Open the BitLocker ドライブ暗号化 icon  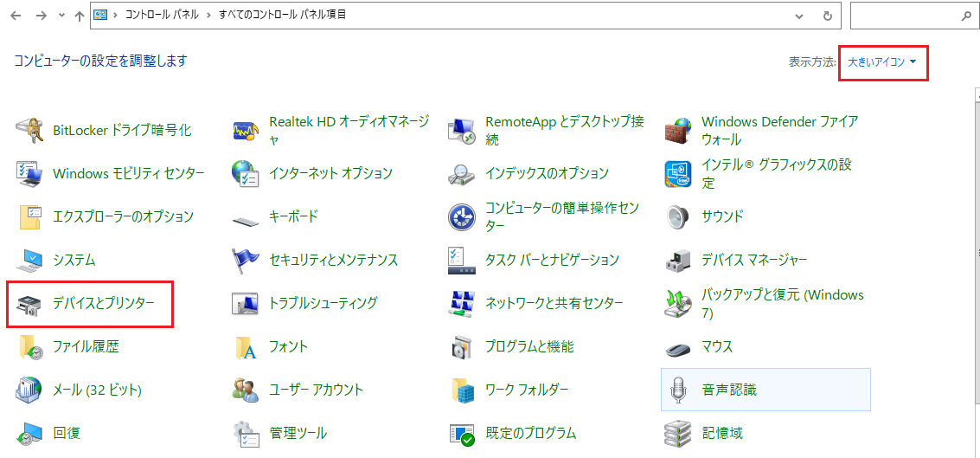pyautogui.click(x=29, y=130)
